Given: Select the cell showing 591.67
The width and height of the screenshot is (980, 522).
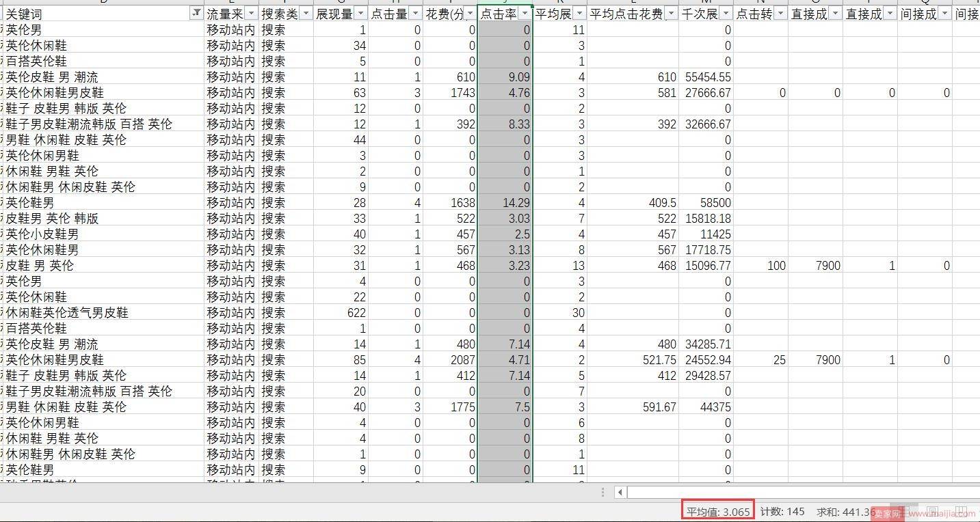Looking at the screenshot, I should (x=633, y=407).
